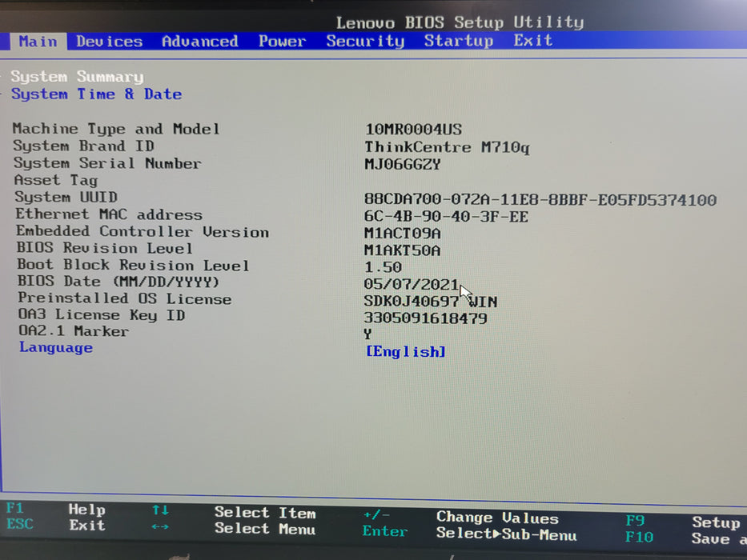This screenshot has width=747, height=560.
Task: Click the Enter Select Sub-Menu hint
Action: point(469,533)
